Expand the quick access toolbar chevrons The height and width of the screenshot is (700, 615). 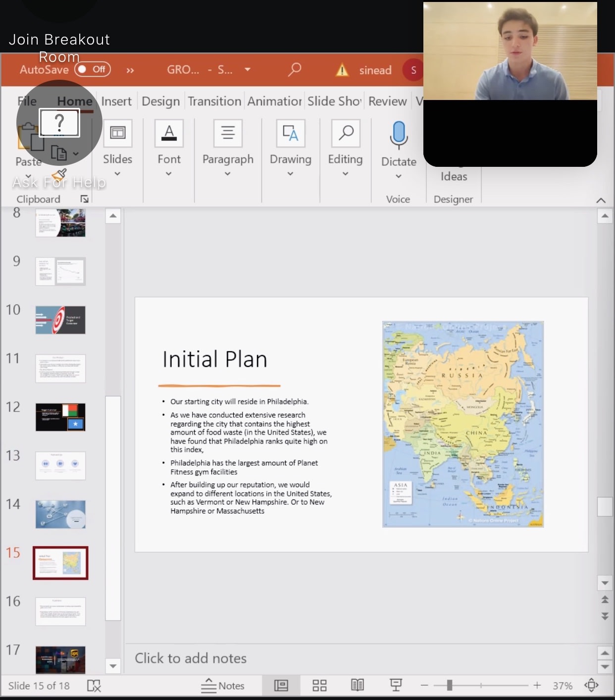[130, 70]
